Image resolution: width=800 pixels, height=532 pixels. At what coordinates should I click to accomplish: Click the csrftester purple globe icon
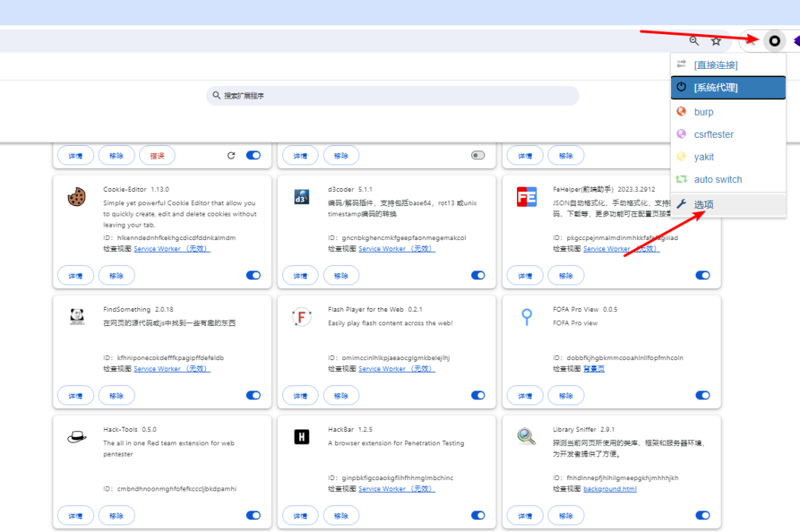point(681,134)
